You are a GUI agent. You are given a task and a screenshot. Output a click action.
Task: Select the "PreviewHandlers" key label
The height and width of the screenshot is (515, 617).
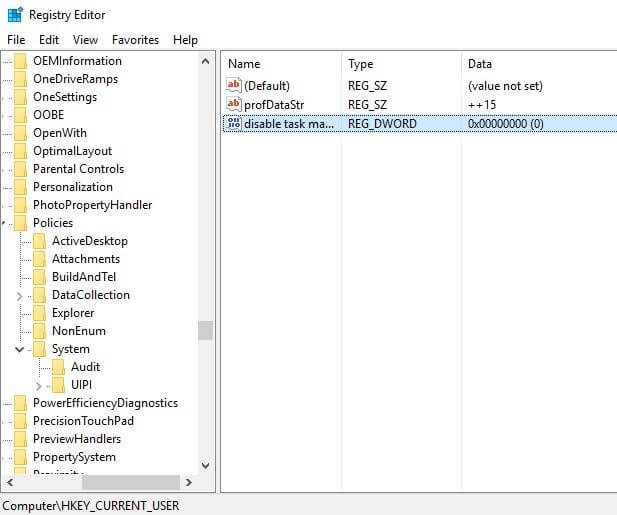pos(77,439)
